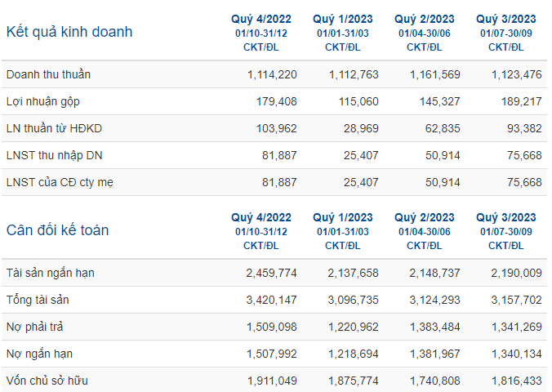Select the 3,157,702 total assets value
Screen dimensions: 552x392
[x=516, y=300]
